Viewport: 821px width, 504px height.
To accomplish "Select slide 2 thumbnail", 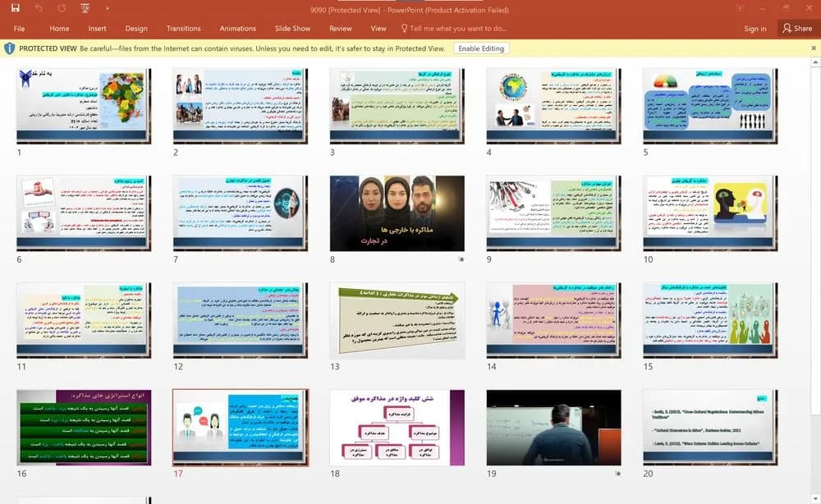I will click(x=241, y=106).
